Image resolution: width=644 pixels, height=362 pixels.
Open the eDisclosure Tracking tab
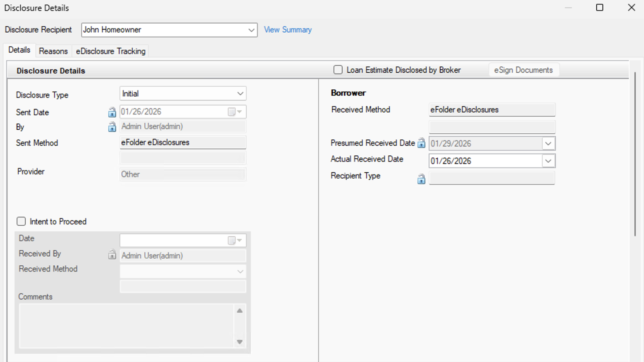click(111, 51)
